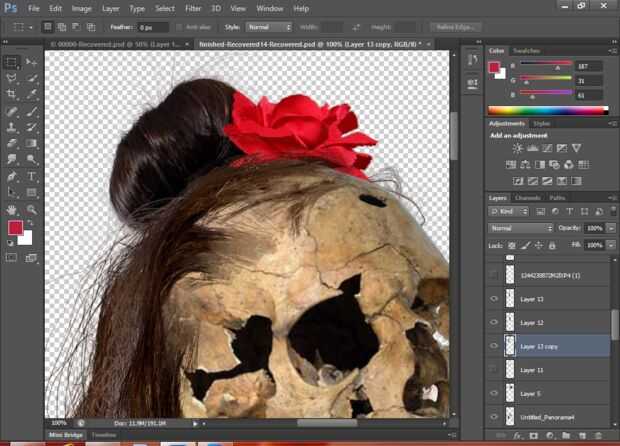Click the Brightness/Contrast adjustment icon
Screen dimensions: 620x446
click(517, 148)
